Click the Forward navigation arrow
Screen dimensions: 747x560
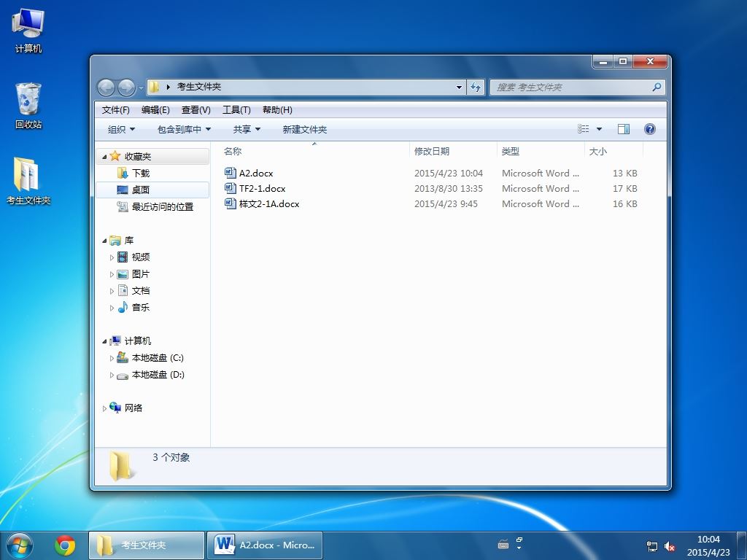[x=126, y=87]
